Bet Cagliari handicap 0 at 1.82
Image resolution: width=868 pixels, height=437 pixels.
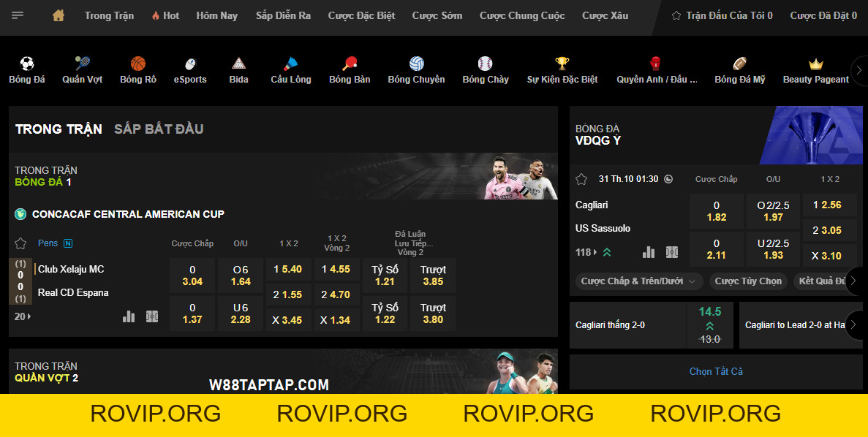pyautogui.click(x=717, y=211)
